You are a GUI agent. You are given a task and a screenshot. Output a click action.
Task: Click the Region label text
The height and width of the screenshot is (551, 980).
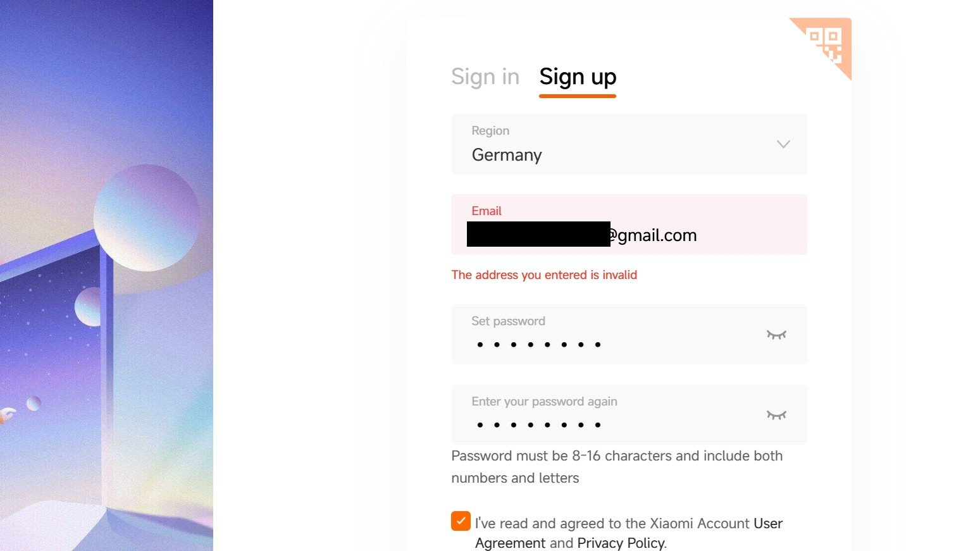tap(490, 131)
